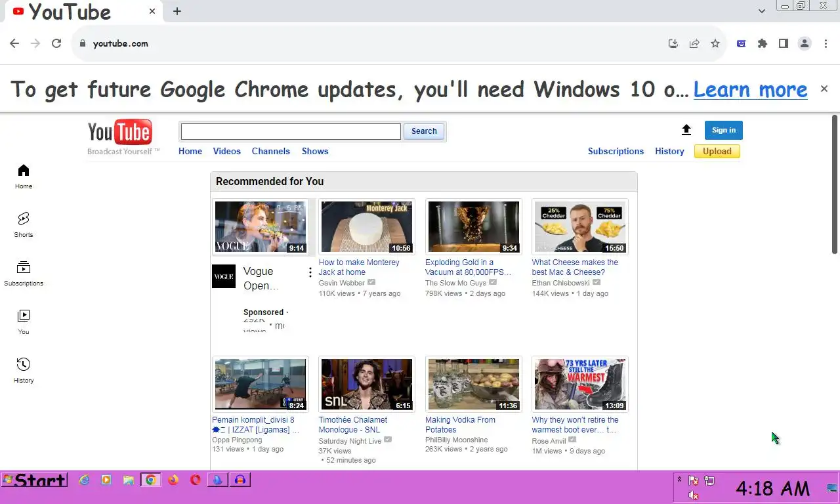840x504 pixels.
Task: Launch Firefox from the taskbar
Action: click(x=173, y=480)
